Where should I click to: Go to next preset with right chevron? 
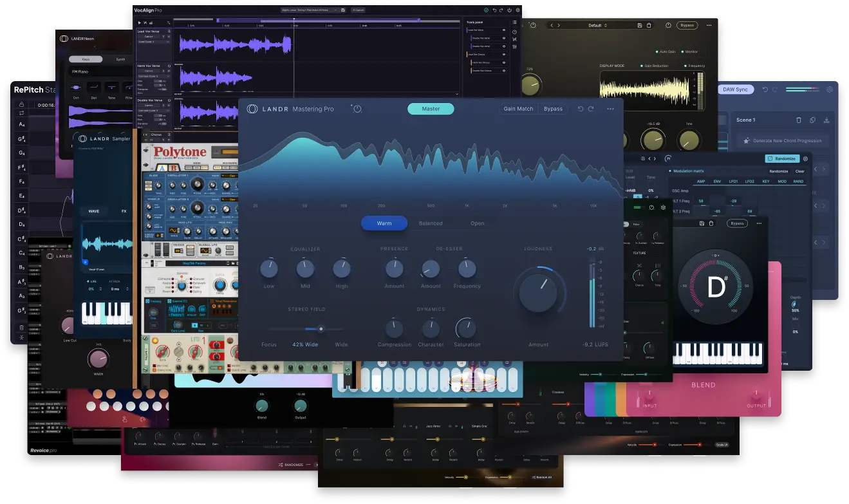559,25
